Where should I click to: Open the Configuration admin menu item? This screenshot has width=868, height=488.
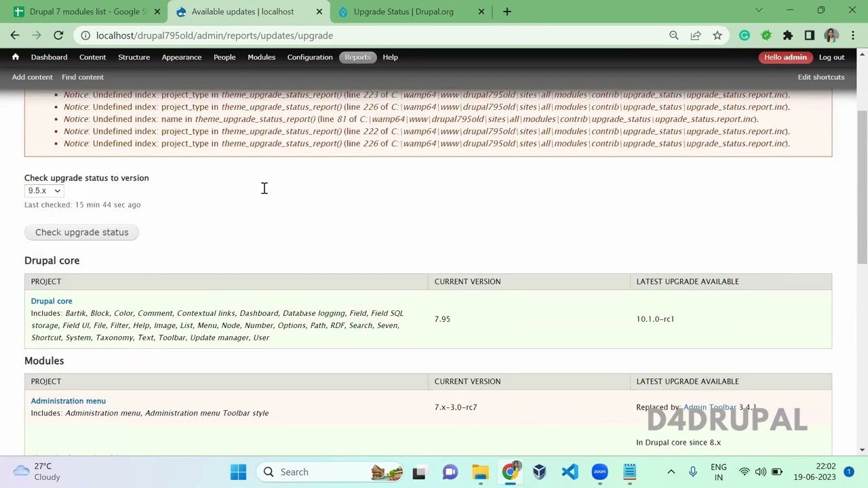point(310,57)
